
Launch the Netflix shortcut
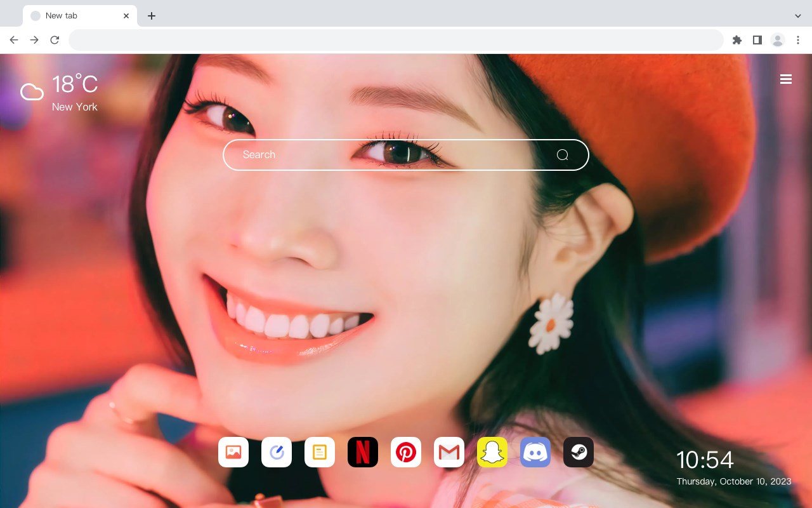coord(363,452)
